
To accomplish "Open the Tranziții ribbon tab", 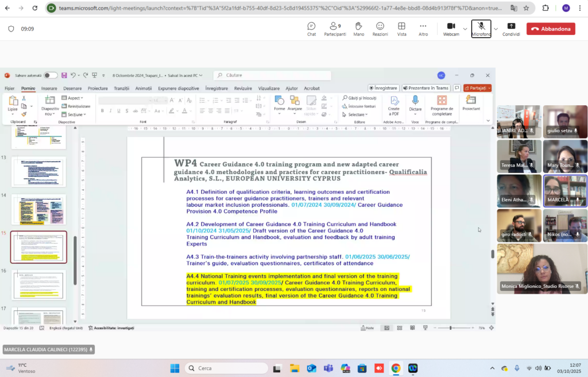I will point(122,89).
